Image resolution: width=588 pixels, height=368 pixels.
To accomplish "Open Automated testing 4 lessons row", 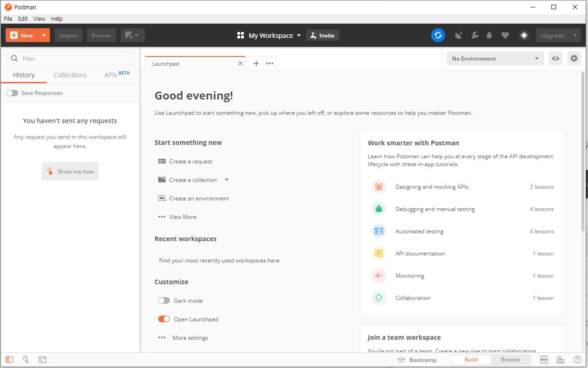I will point(463,231).
